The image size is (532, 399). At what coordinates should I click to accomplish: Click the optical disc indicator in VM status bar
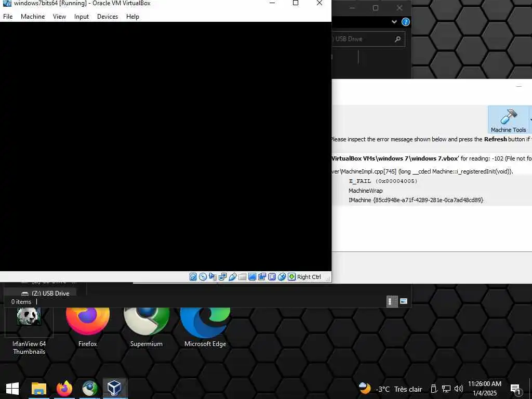tap(203, 277)
